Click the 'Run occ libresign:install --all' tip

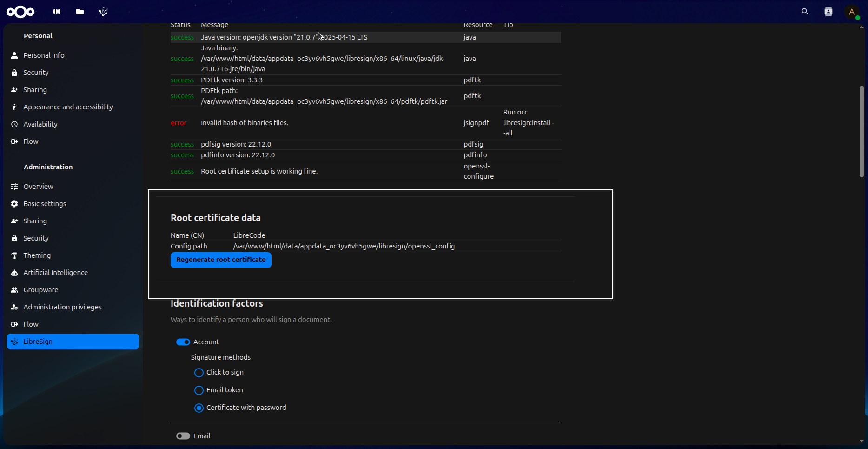529,123
